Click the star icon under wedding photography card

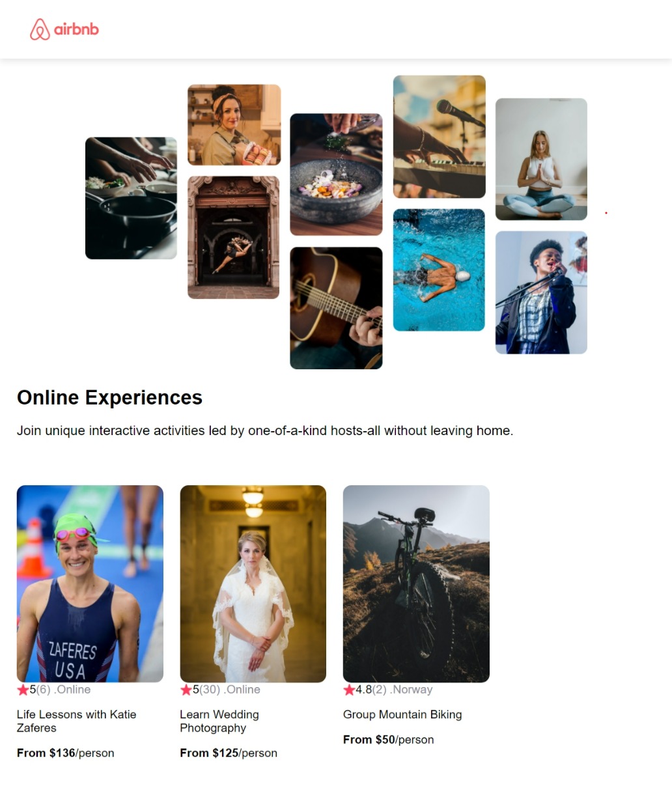(x=186, y=690)
